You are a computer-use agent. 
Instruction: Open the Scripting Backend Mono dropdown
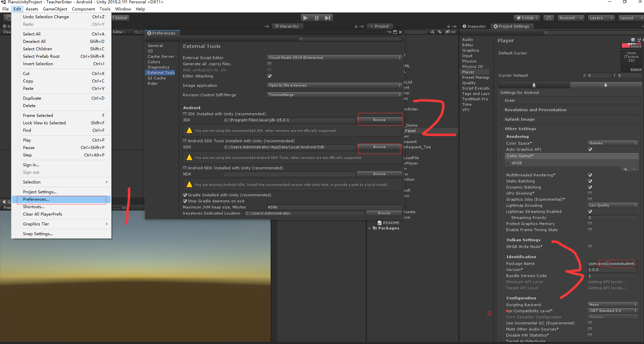pyautogui.click(x=613, y=305)
